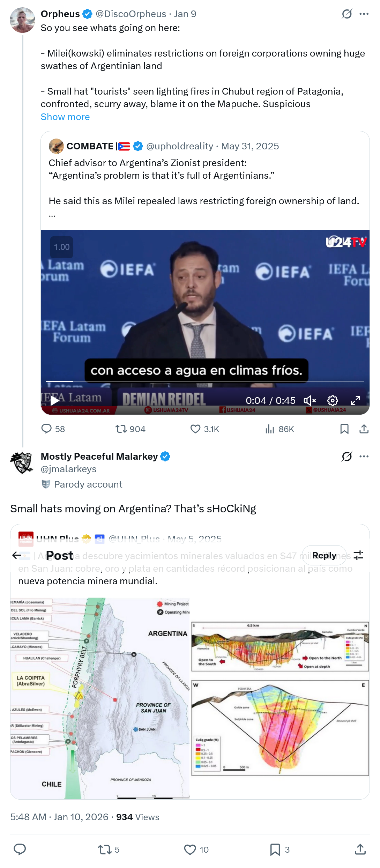Open the Argentina mining map image
The height and width of the screenshot is (868, 380).
pos(100,698)
